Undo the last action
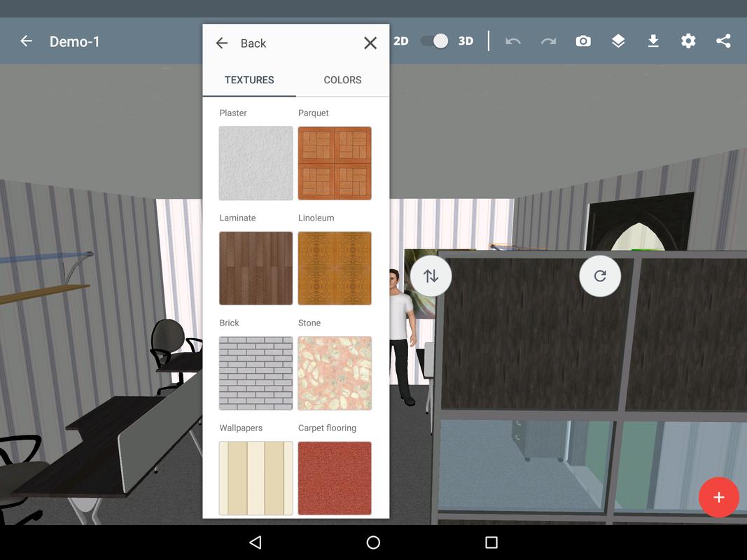The height and width of the screenshot is (560, 747). click(513, 41)
